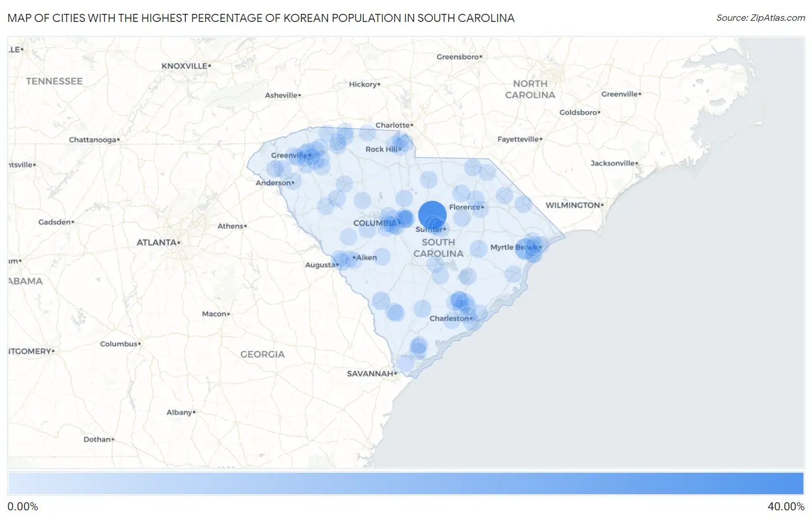Click the Source: ZipAtlas.com attribution

point(761,18)
